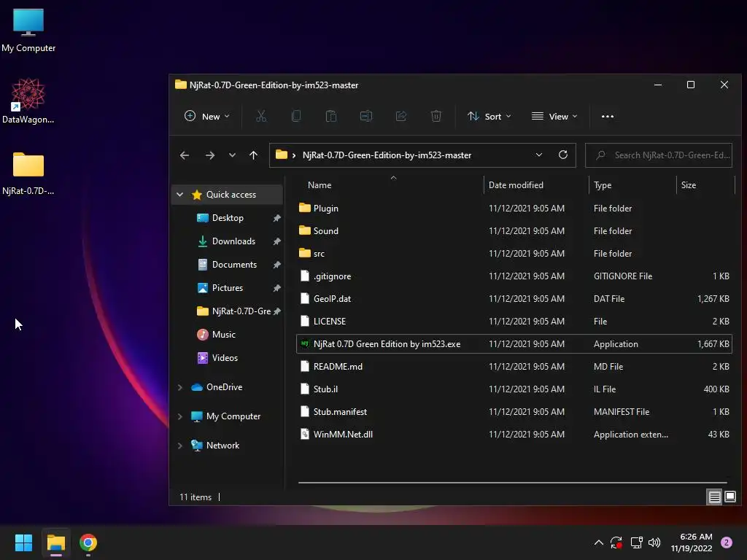Click the Share icon in toolbar
Screen dimensions: 747x560
(x=401, y=116)
